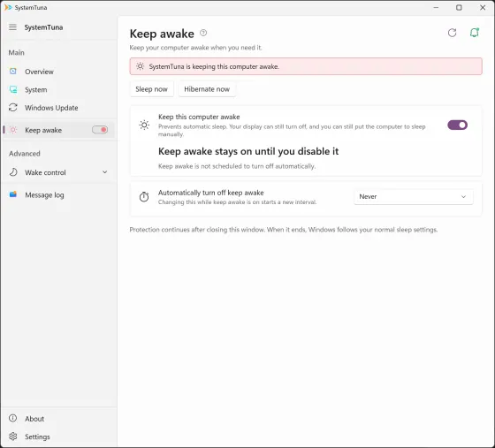
Task: Click the Message log icon
Action: 13,194
